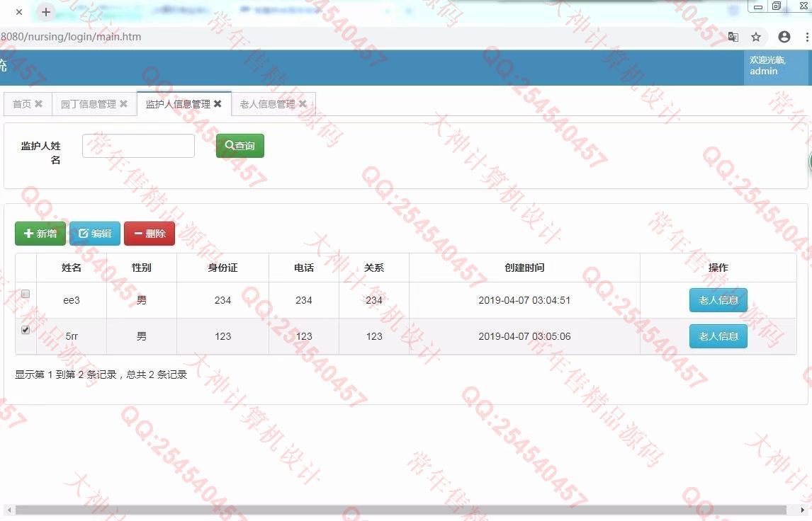This screenshot has width=812, height=521.
Task: Tick the checkbox for row ee3
Action: pos(26,294)
